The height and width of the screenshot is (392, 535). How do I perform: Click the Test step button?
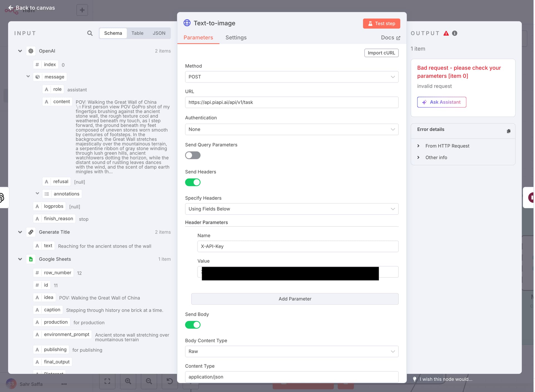(x=381, y=23)
